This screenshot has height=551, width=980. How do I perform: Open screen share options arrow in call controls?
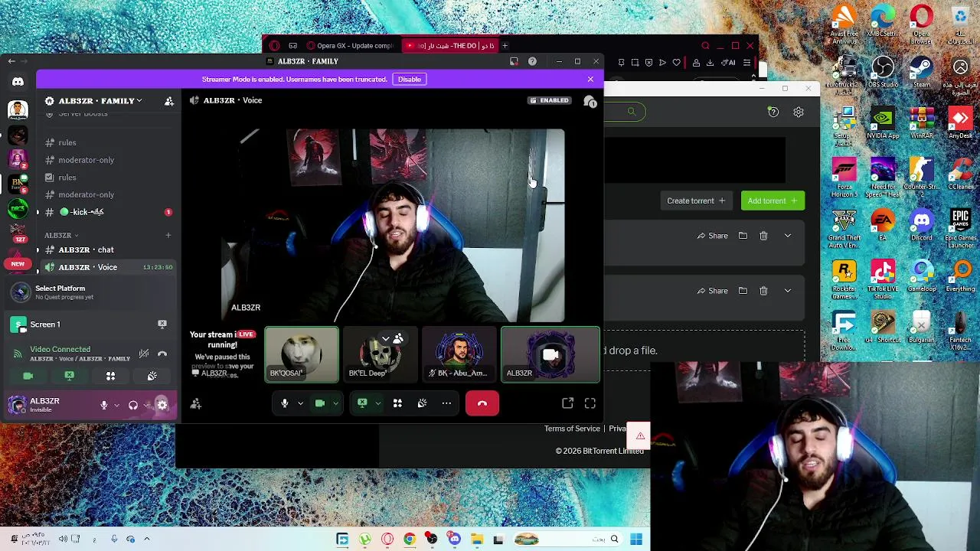(377, 403)
